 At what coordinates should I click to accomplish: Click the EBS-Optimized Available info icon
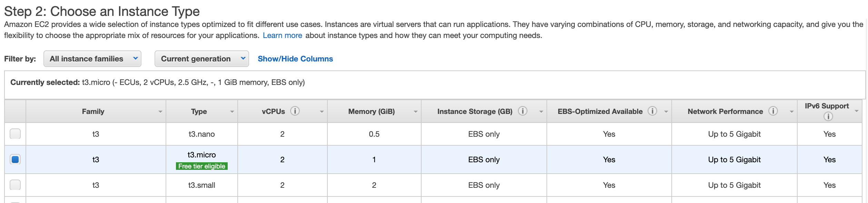[x=652, y=111]
